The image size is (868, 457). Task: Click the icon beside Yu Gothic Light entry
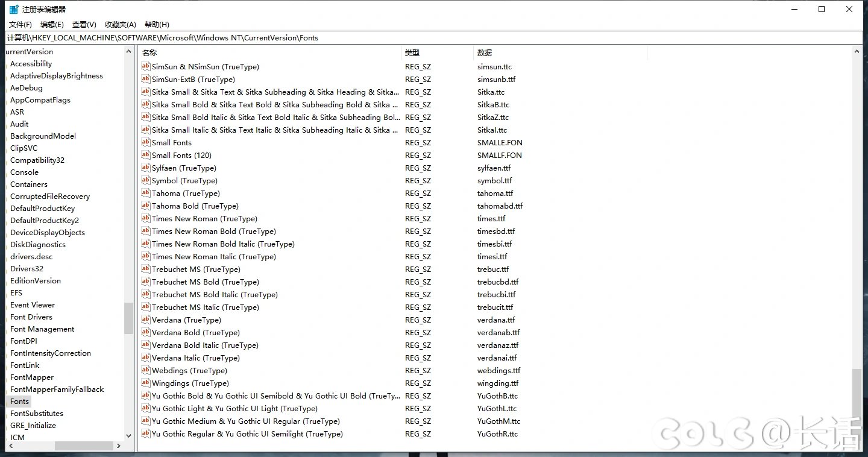(145, 408)
